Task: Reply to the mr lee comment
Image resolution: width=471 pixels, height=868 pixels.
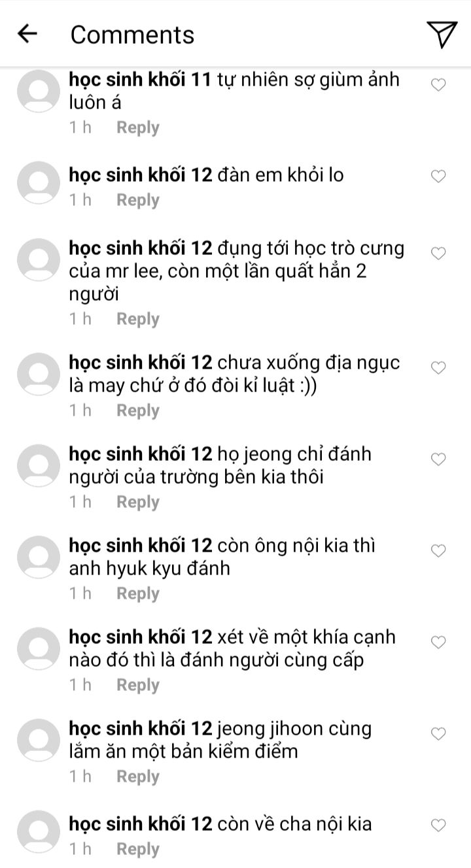Action: click(138, 319)
